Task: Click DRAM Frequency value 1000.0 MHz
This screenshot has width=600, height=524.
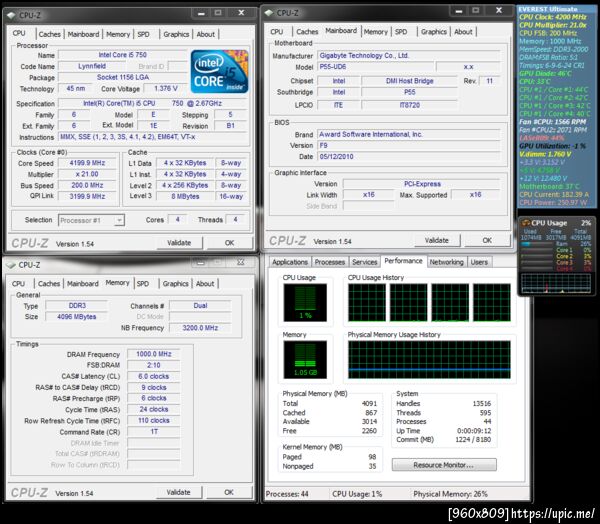Action: [154, 354]
